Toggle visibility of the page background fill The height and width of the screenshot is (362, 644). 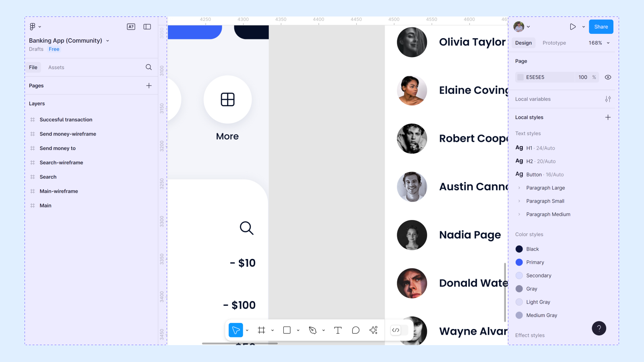coord(608,77)
